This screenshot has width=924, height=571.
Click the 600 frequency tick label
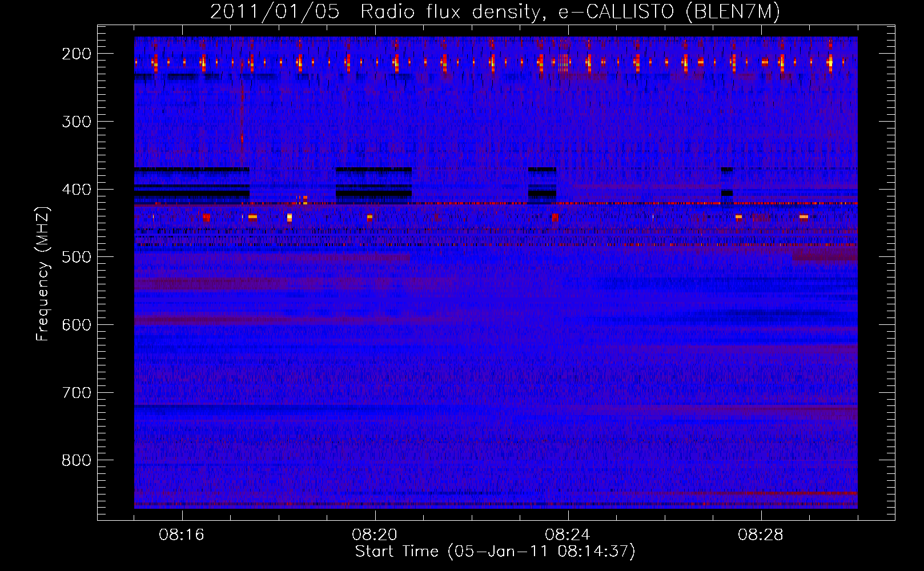[77, 325]
